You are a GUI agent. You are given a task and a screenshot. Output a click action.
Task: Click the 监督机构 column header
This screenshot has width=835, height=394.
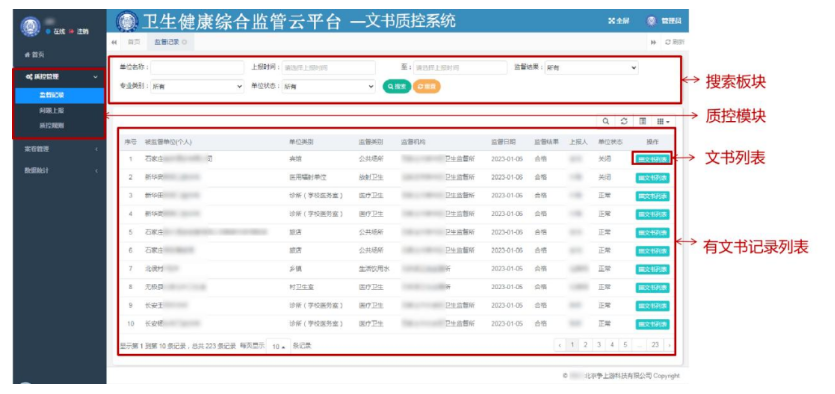[x=413, y=142]
